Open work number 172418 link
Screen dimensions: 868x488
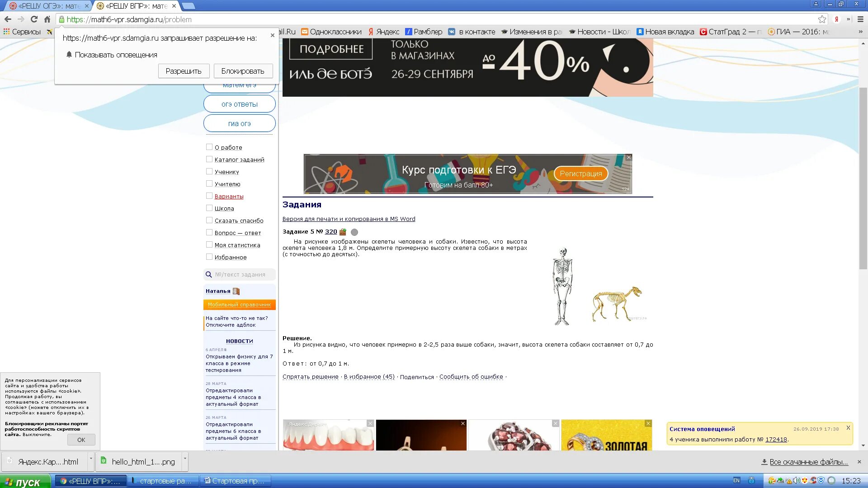(x=776, y=440)
